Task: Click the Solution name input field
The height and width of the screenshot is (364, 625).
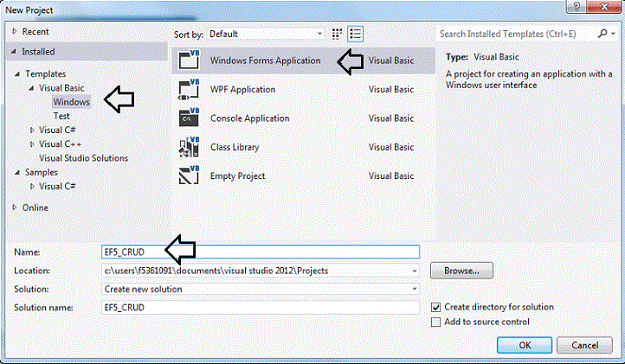Action: tap(261, 308)
